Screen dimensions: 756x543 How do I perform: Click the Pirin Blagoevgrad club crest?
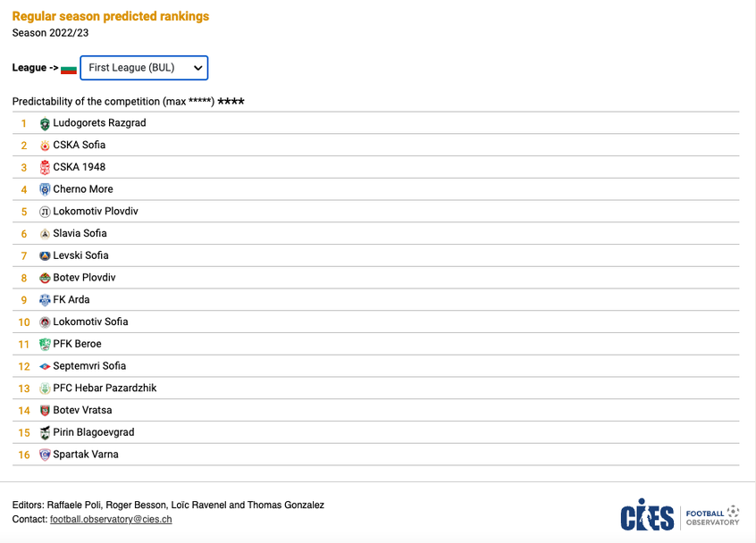click(45, 432)
